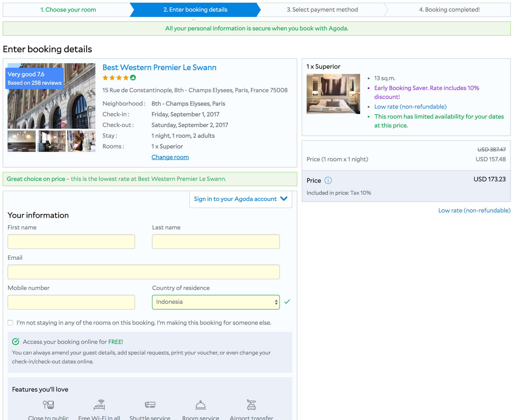
Task: Click the Early Booking Saver discount text
Action: (x=427, y=92)
